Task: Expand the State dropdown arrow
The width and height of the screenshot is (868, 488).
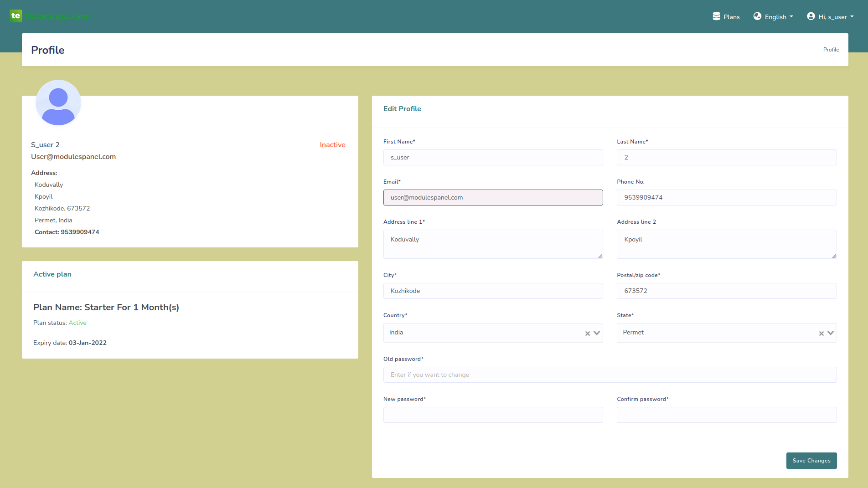Action: click(x=831, y=333)
